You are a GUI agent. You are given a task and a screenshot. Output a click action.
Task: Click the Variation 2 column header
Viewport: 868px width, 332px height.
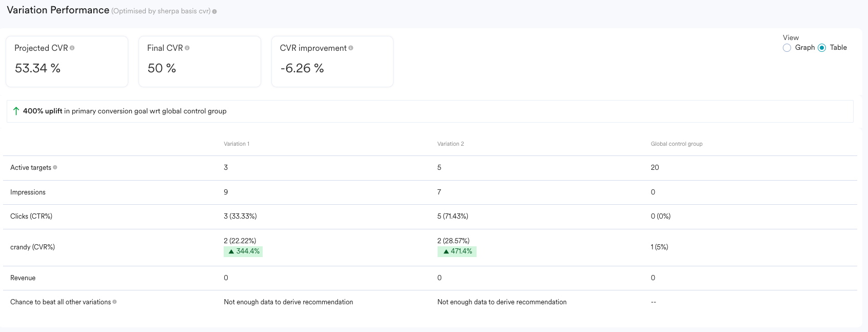click(x=450, y=144)
